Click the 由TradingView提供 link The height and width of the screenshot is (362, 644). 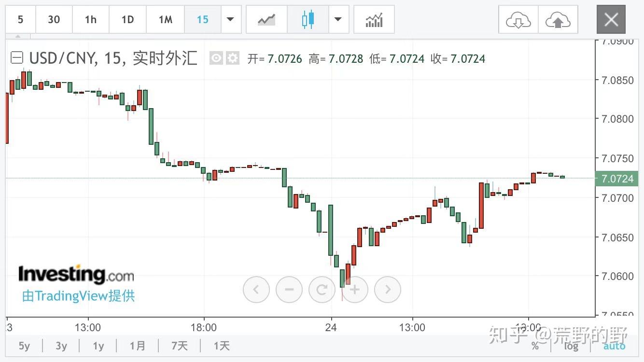click(78, 296)
